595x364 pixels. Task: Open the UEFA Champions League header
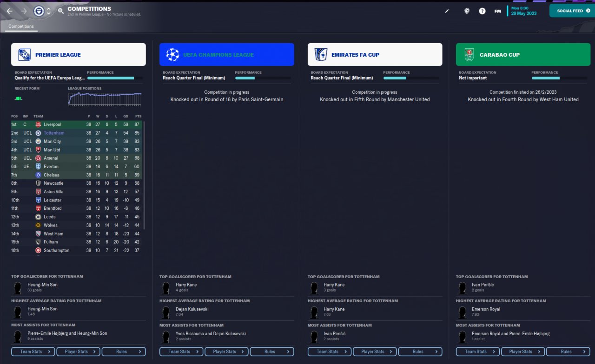point(227,55)
